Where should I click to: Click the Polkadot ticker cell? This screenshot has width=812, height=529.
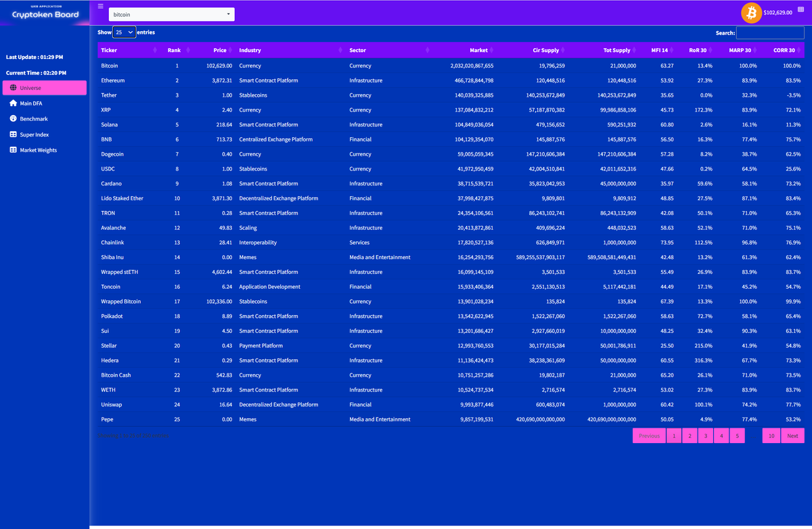pyautogui.click(x=129, y=316)
